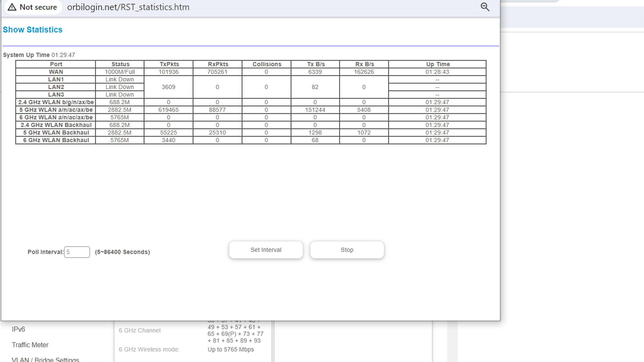Click the TxPkts column header
The image size is (644, 362).
click(x=169, y=64)
